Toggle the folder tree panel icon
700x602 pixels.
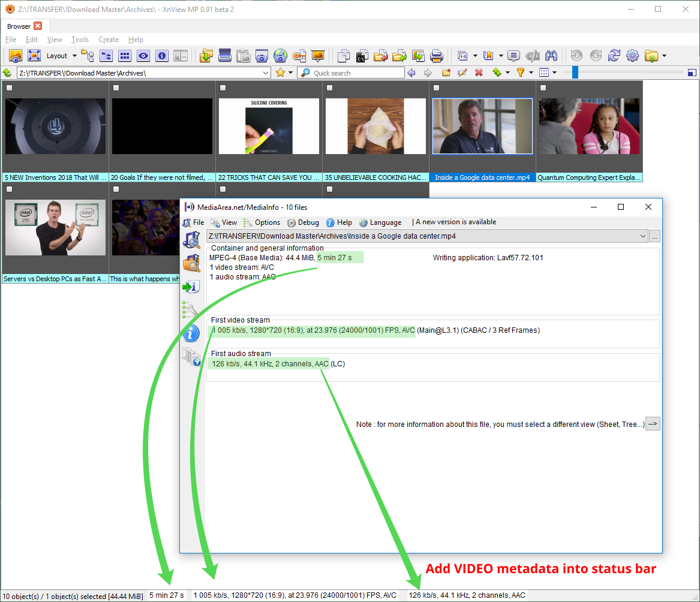(x=88, y=56)
